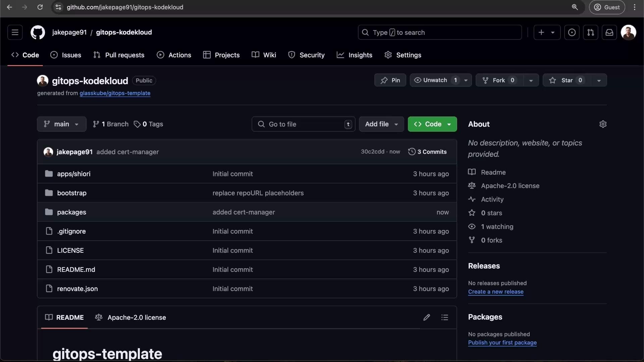Expand the Star lists dropdown arrow
Viewport: 644px width, 362px height.
click(599, 80)
